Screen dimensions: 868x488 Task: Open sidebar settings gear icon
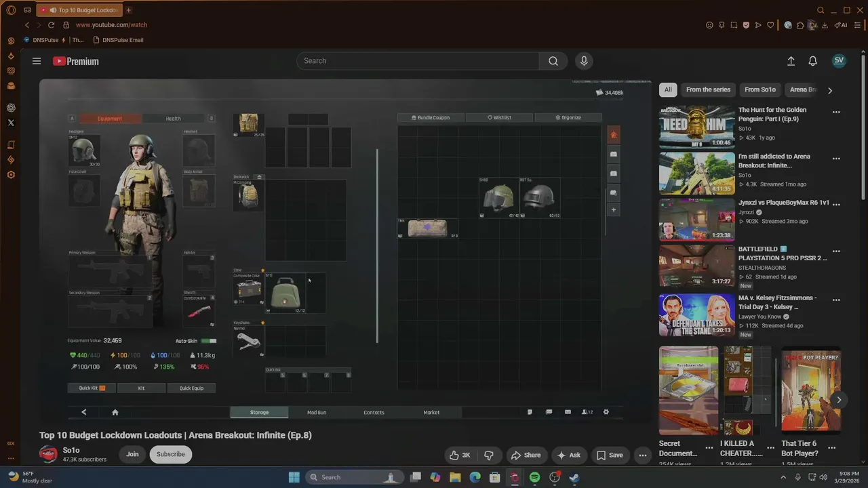coord(11,175)
